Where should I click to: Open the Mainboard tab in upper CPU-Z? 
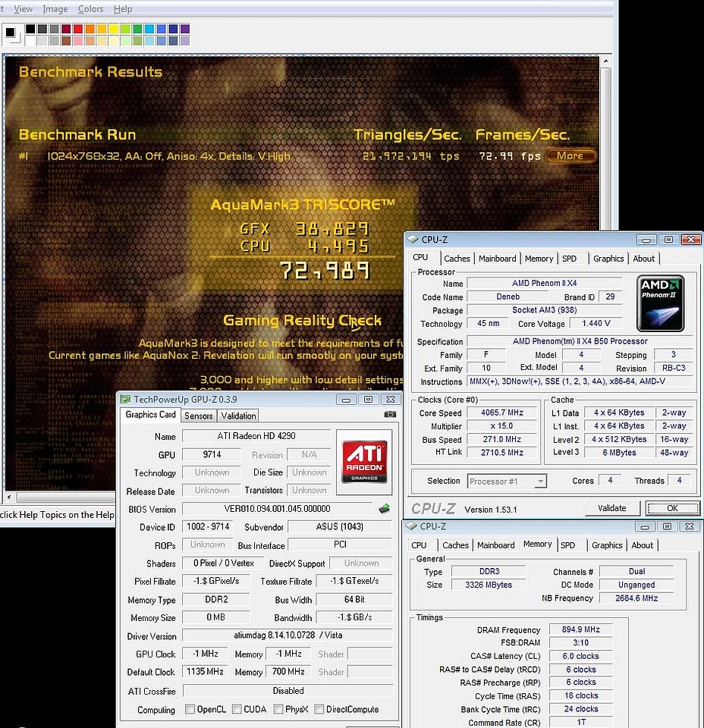[x=497, y=259]
